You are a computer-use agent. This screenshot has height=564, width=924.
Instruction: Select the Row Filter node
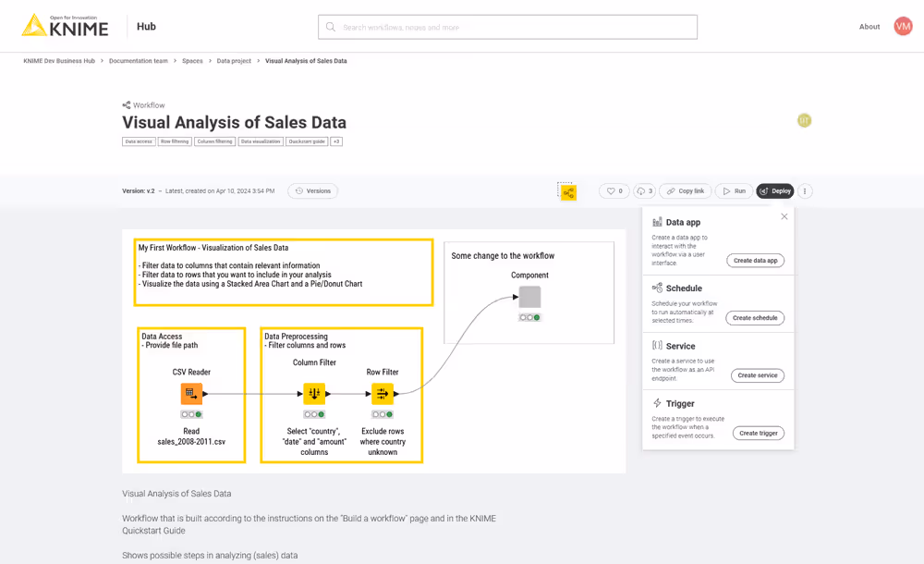click(x=383, y=393)
